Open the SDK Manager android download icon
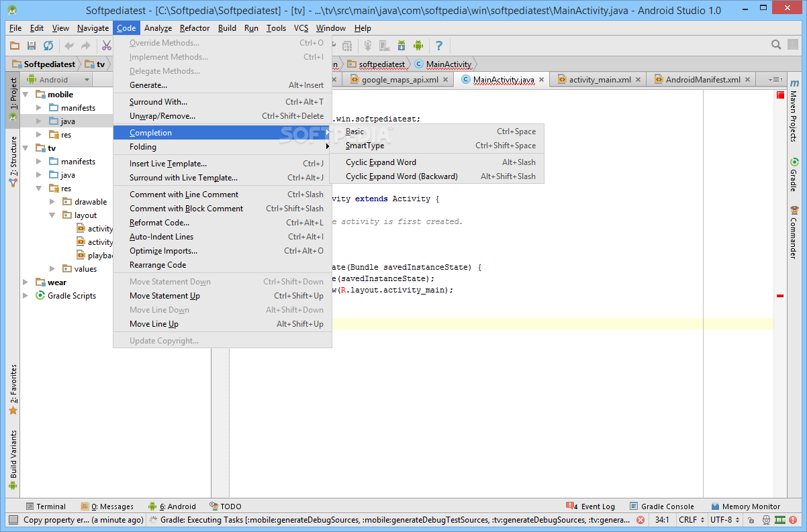This screenshot has width=807, height=532. pos(401,46)
